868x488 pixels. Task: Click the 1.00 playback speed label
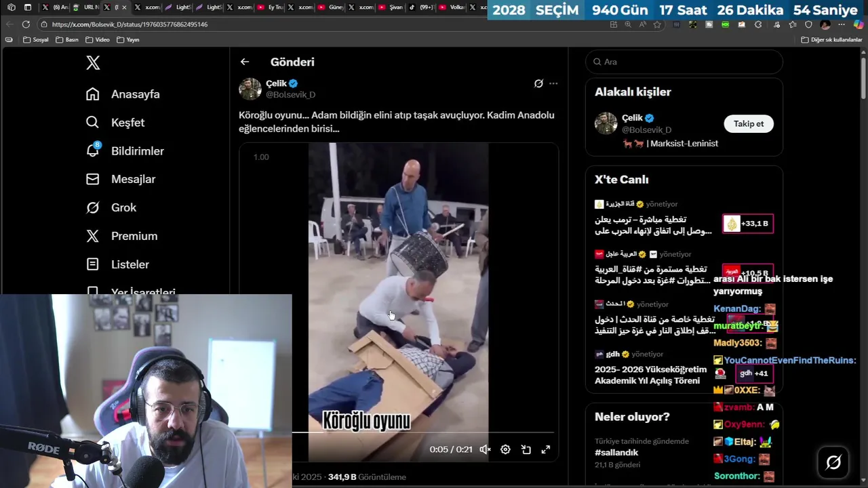point(261,157)
